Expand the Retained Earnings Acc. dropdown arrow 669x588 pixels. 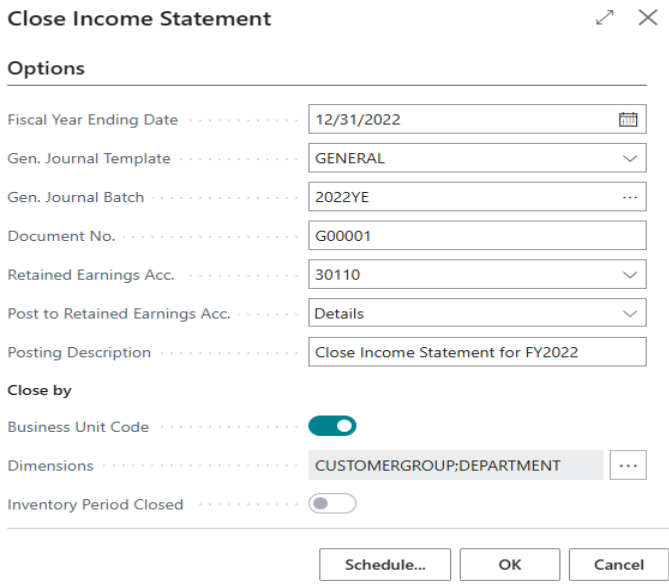coord(628,274)
